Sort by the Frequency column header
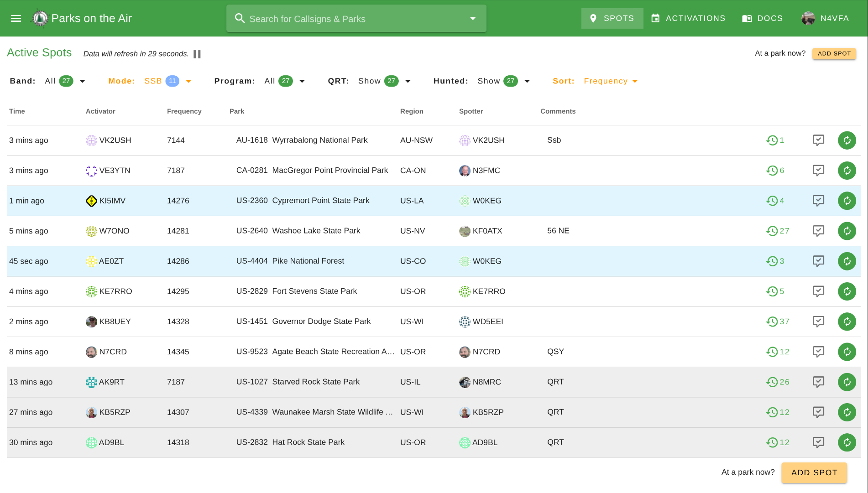The width and height of the screenshot is (868, 493). tap(184, 111)
